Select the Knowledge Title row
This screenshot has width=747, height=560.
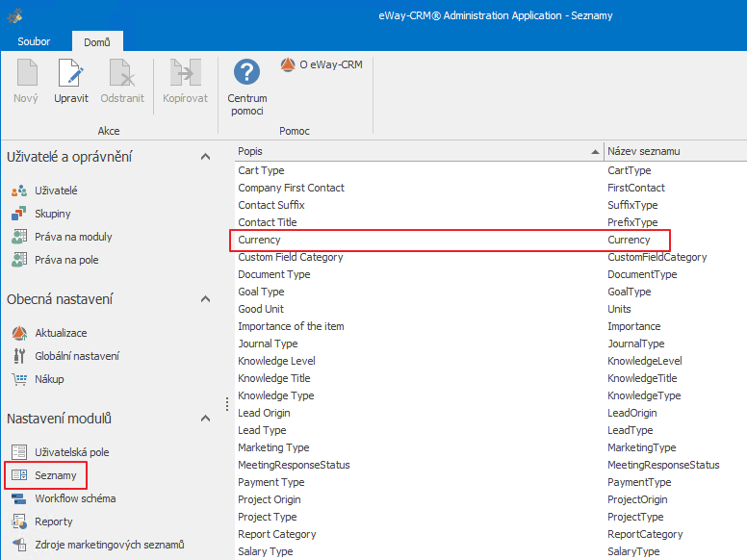pos(491,378)
